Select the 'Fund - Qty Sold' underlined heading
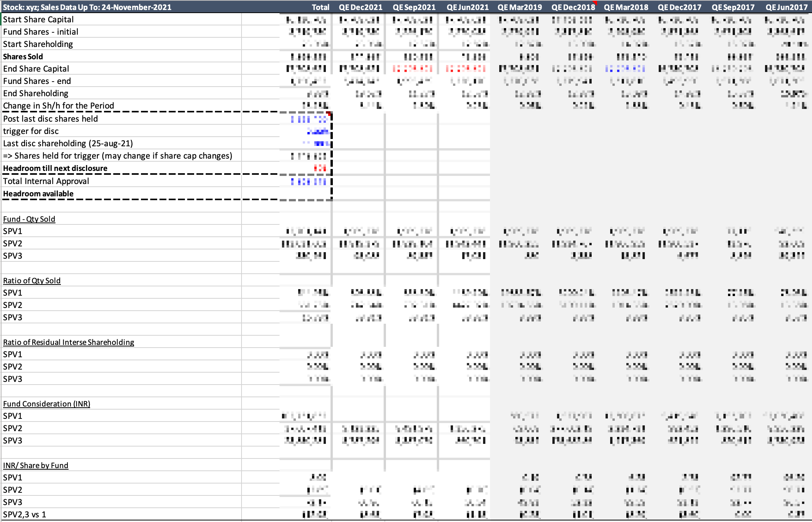This screenshot has width=812, height=522. point(29,219)
